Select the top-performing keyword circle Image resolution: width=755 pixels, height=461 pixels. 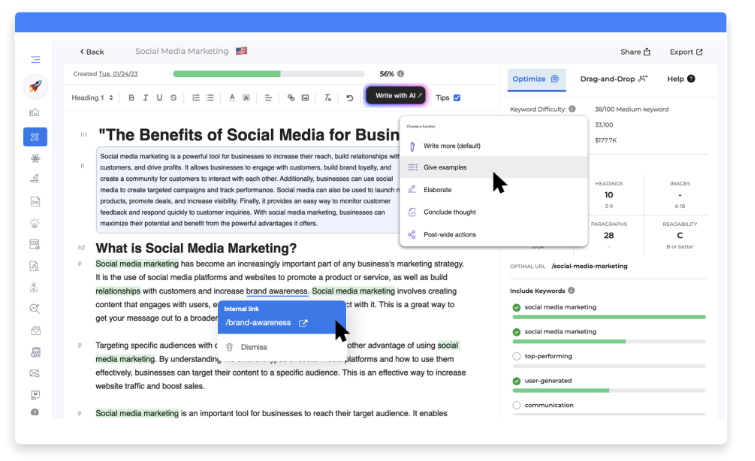click(x=517, y=356)
